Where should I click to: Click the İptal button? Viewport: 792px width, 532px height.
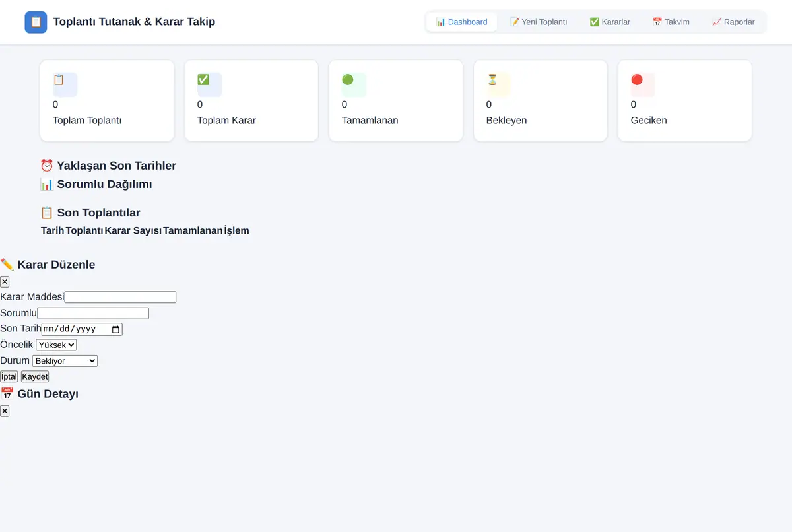point(9,376)
